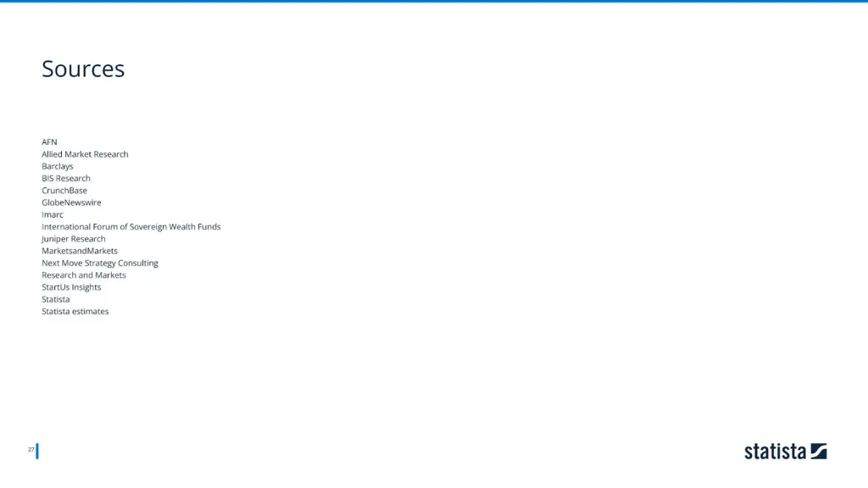Image resolution: width=868 pixels, height=488 pixels.
Task: Select Barclays in the sources list
Action: tap(58, 166)
